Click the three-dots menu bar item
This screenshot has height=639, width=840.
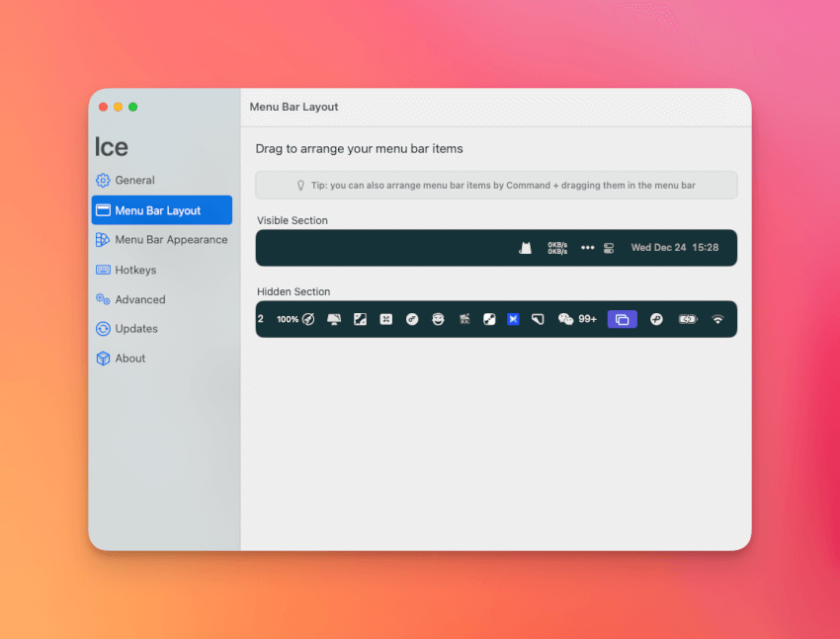coord(588,248)
